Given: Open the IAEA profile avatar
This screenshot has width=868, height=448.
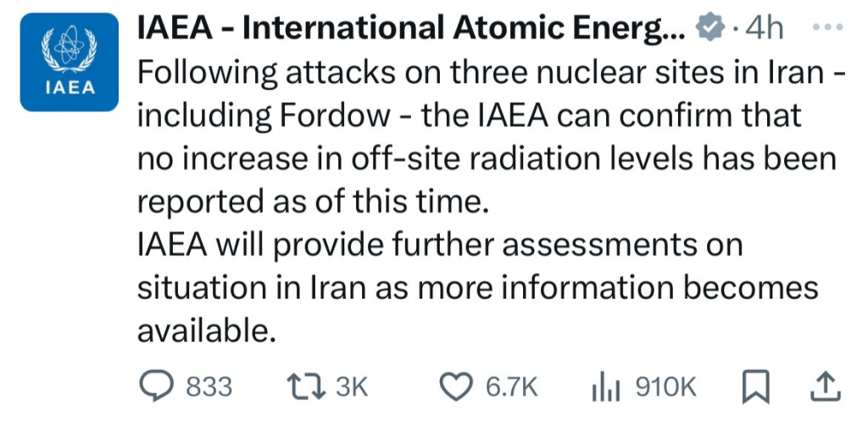Looking at the screenshot, I should coord(70,62).
